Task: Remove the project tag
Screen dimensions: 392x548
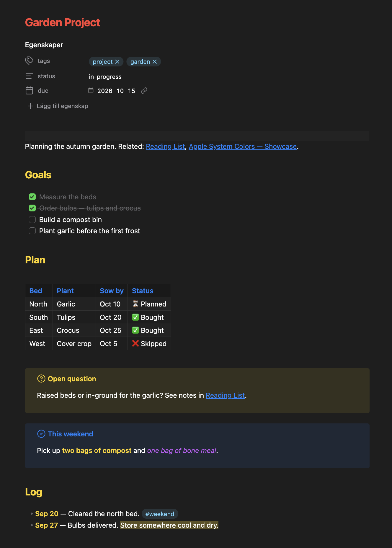Action: click(x=117, y=62)
